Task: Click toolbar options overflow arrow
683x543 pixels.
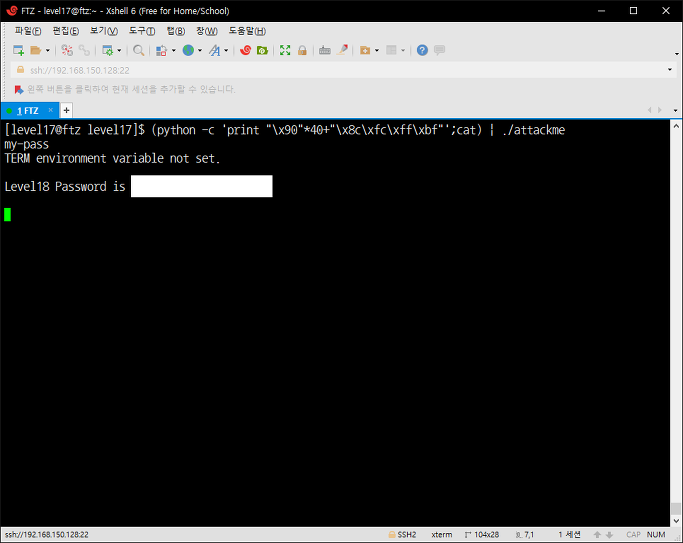Action: coord(677,54)
